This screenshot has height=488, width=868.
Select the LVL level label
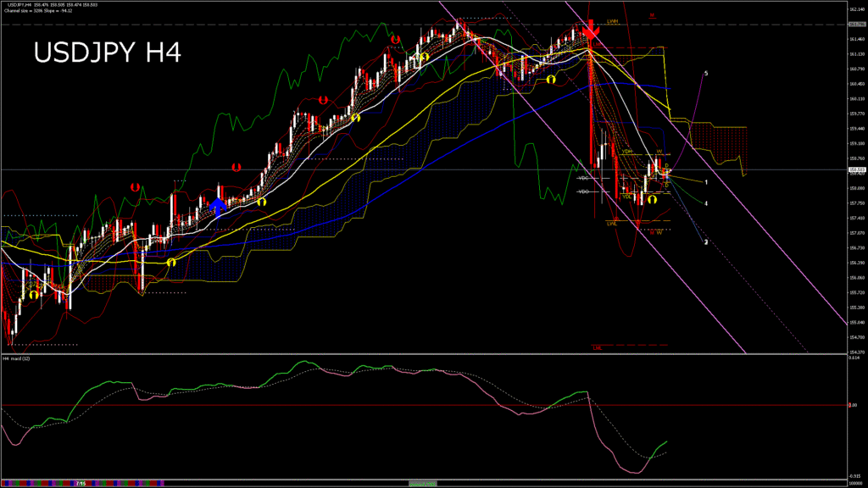point(611,224)
